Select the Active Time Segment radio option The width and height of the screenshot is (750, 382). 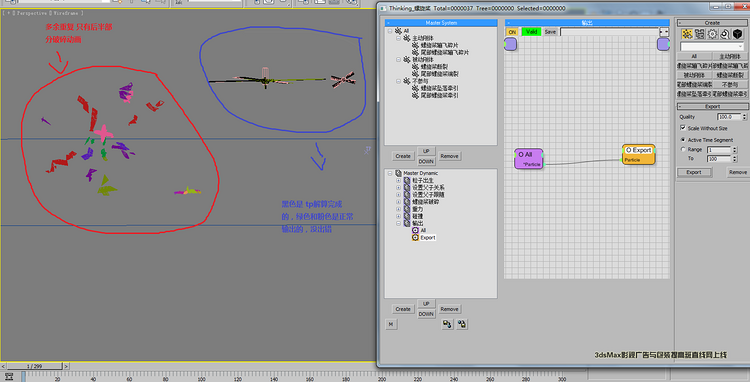683,140
